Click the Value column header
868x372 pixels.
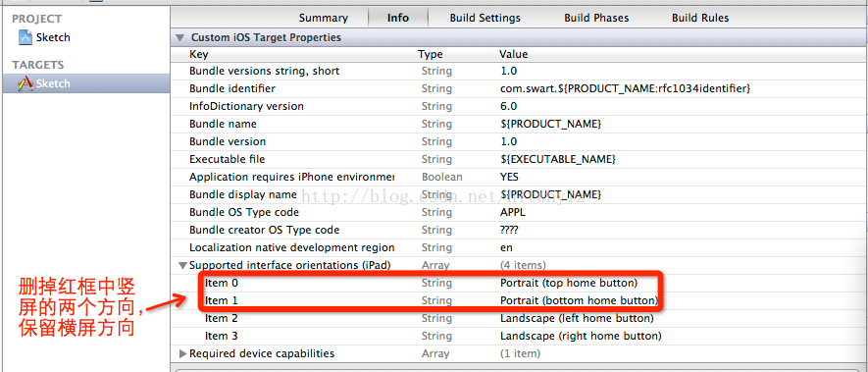[513, 54]
